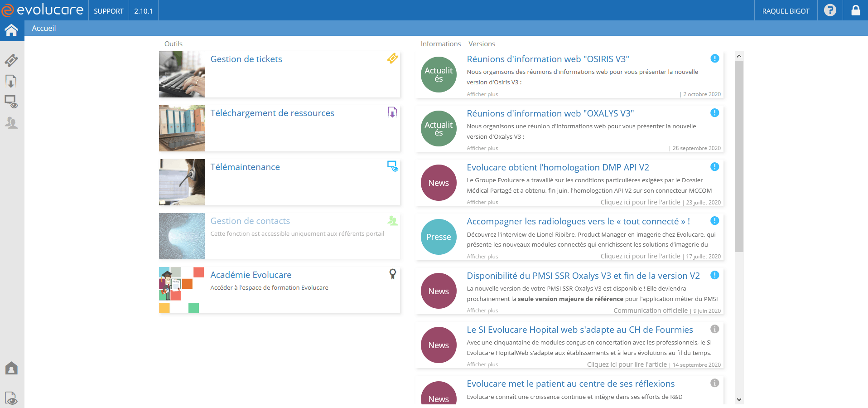The height and width of the screenshot is (408, 868).
Task: Open Accompagner les radiologues article title
Action: (x=579, y=221)
